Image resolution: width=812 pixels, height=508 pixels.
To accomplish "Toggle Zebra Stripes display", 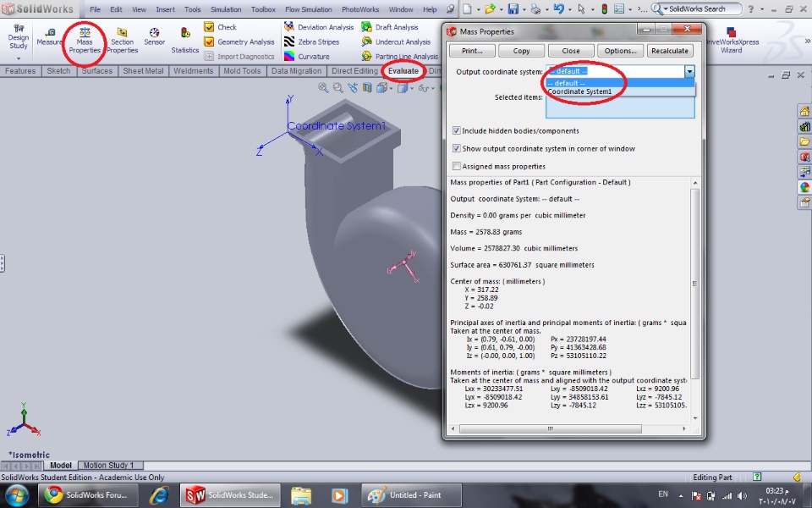I will pos(312,41).
